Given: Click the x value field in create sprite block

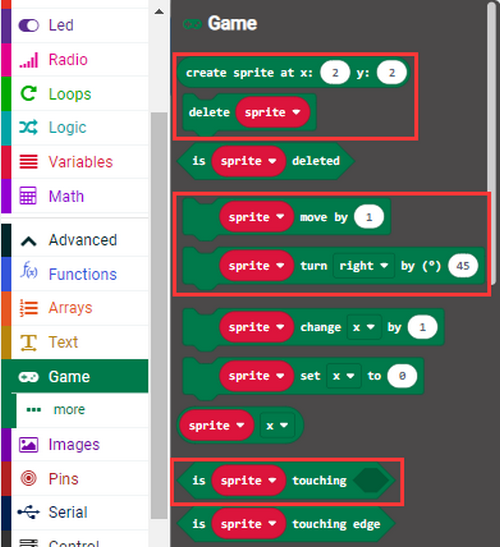Looking at the screenshot, I should tap(335, 73).
